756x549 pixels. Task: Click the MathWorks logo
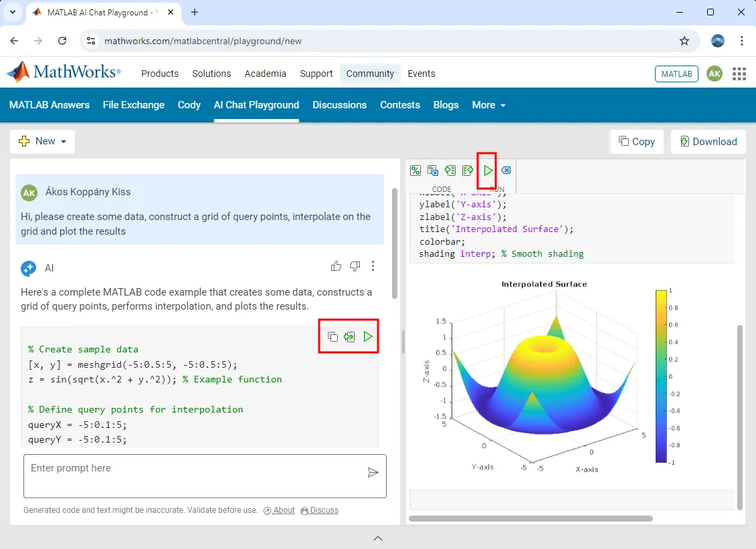point(64,72)
